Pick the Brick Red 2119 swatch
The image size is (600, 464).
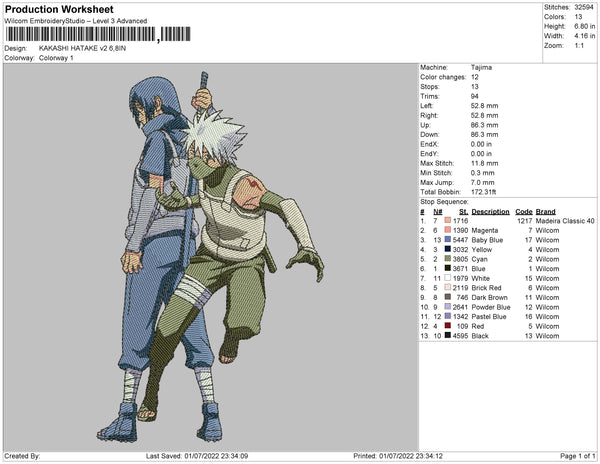click(x=448, y=288)
